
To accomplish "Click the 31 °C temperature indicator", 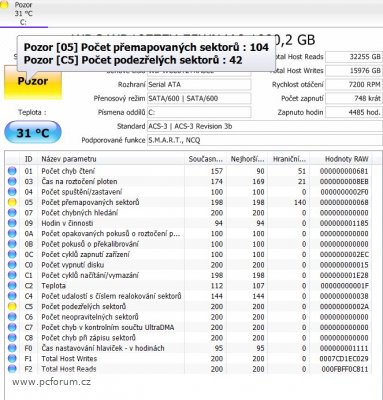I will pos(33,133).
